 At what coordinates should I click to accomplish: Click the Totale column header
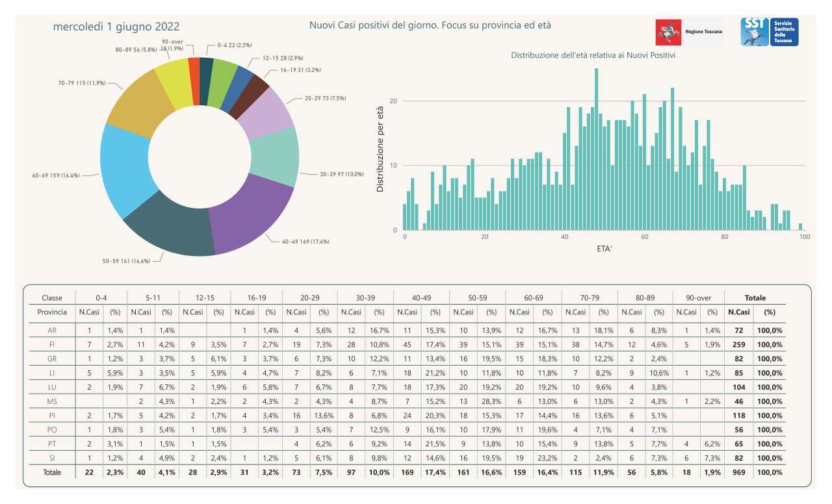point(755,297)
